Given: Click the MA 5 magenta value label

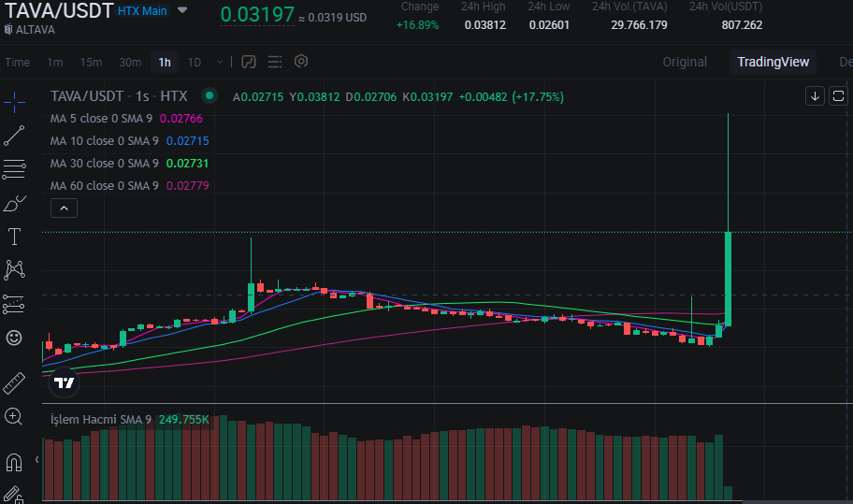Looking at the screenshot, I should pos(181,119).
